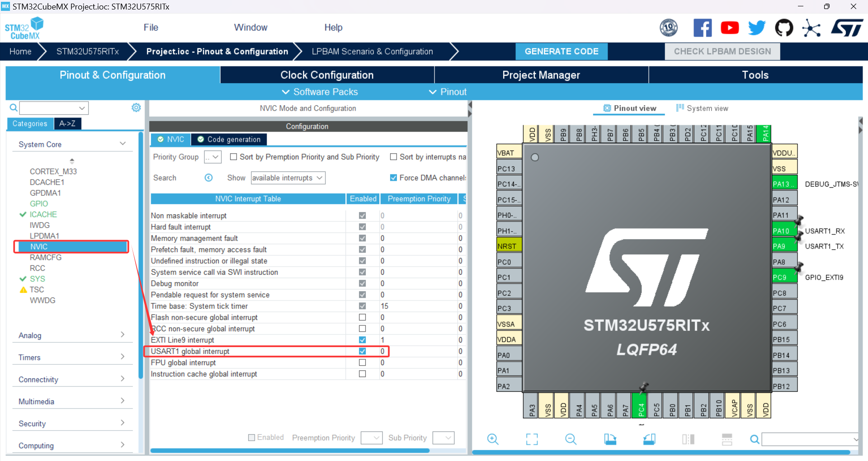868x461 pixels.
Task: Enable FPU global interrupt
Action: coord(362,362)
